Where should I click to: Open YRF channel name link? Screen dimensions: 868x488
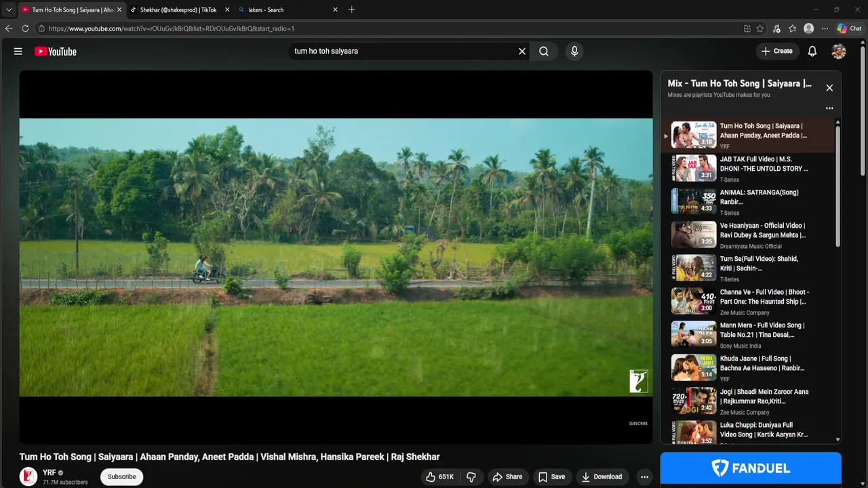(x=50, y=472)
